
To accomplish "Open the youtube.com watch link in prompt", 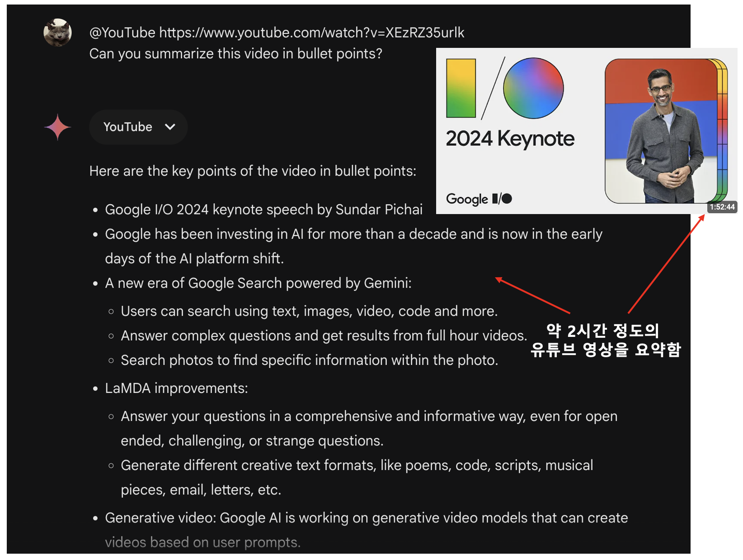I will point(311,33).
